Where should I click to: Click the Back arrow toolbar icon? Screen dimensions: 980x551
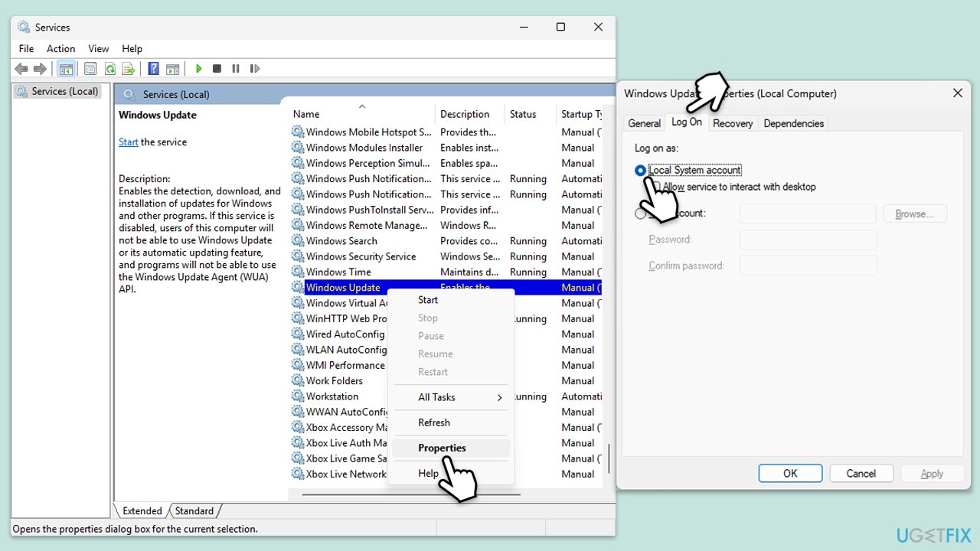point(21,69)
